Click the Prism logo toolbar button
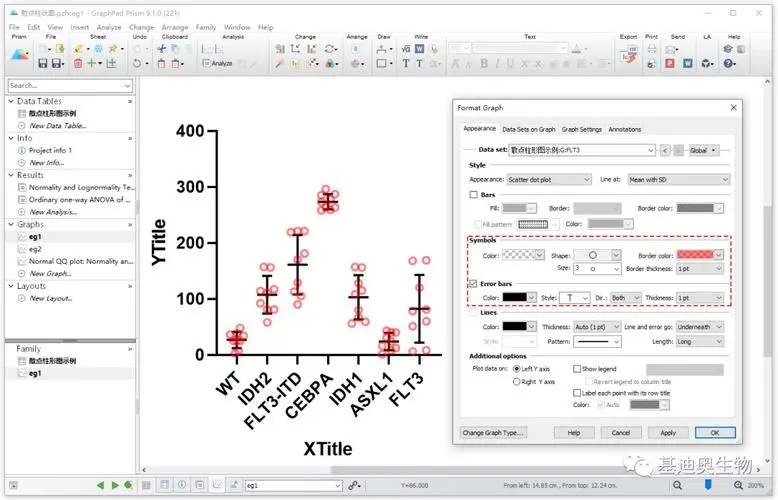This screenshot has width=778, height=500. pyautogui.click(x=20, y=55)
